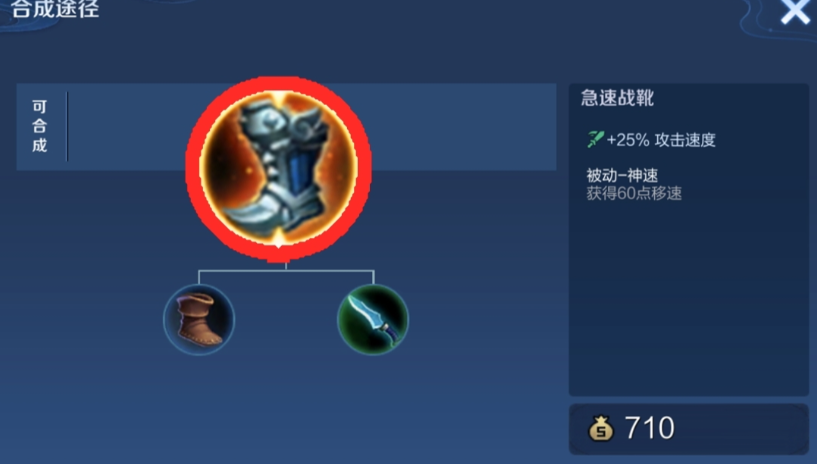The image size is (817, 464).
Task: Click the divider beside the 可合成 label
Action: pyautogui.click(x=67, y=127)
